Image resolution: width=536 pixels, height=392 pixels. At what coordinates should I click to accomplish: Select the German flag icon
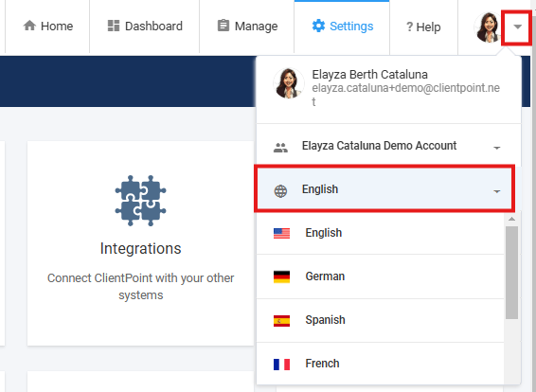(x=281, y=276)
